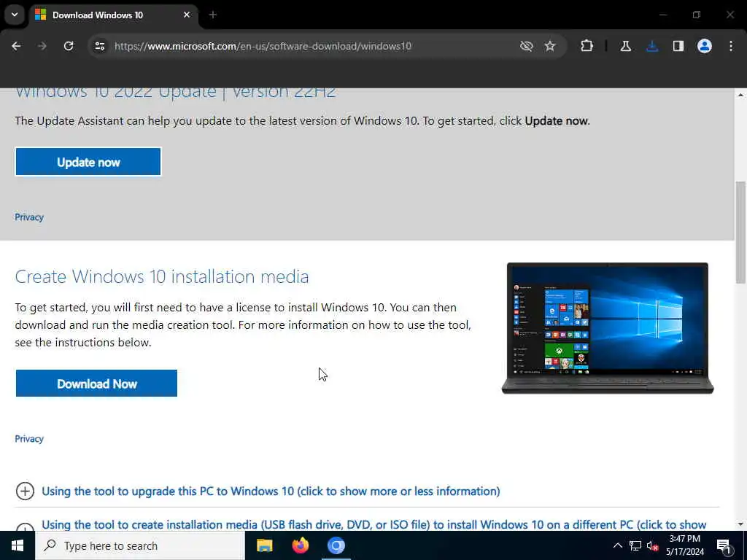
Task: Click the Update now button
Action: point(88,162)
